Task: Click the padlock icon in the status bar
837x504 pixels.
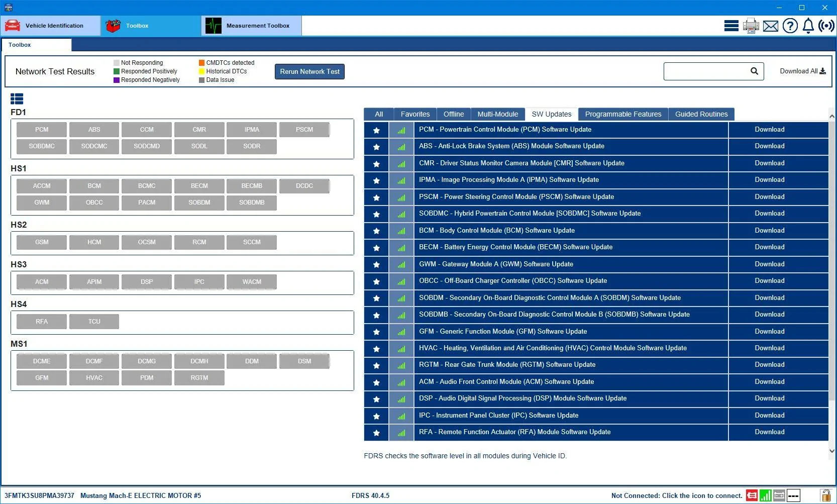Action: 826,495
